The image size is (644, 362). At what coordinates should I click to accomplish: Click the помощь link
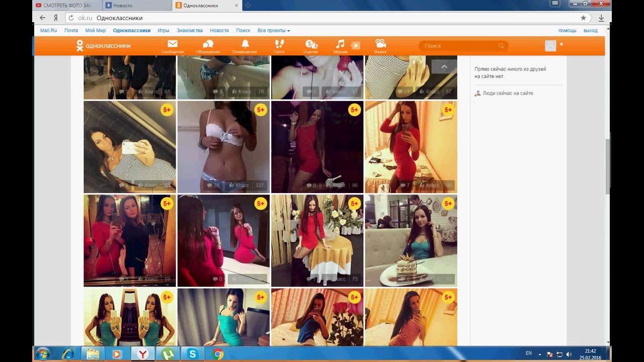[568, 31]
